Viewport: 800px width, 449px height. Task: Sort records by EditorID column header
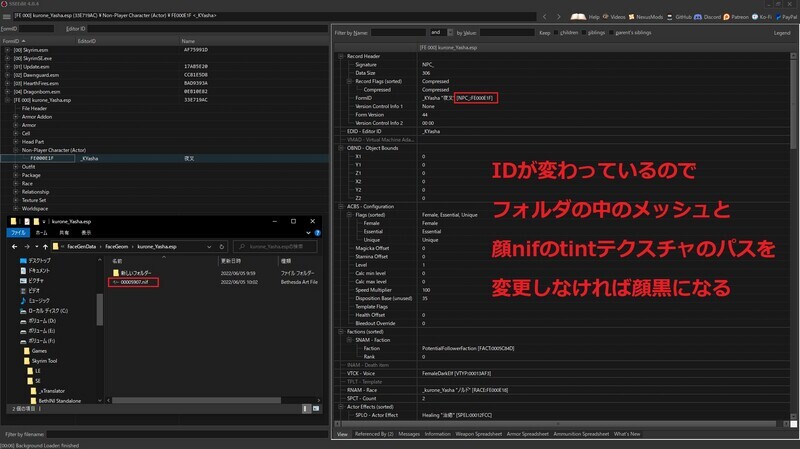pos(128,41)
